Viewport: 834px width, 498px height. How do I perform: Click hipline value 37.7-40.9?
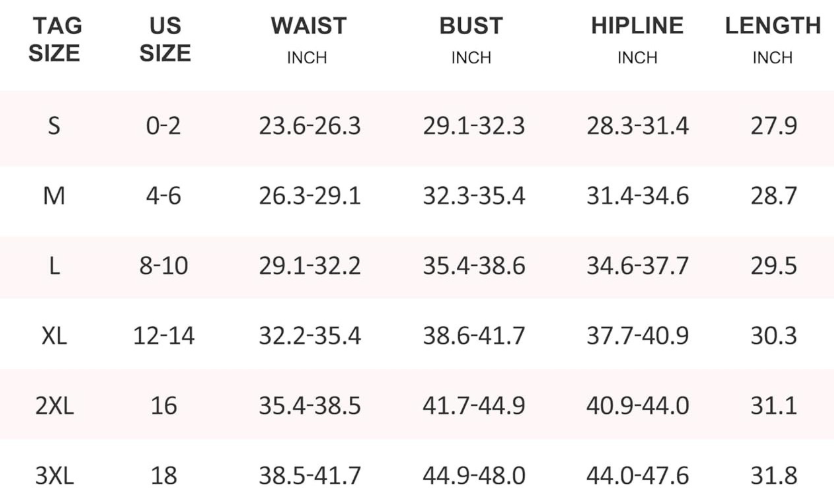click(x=638, y=336)
